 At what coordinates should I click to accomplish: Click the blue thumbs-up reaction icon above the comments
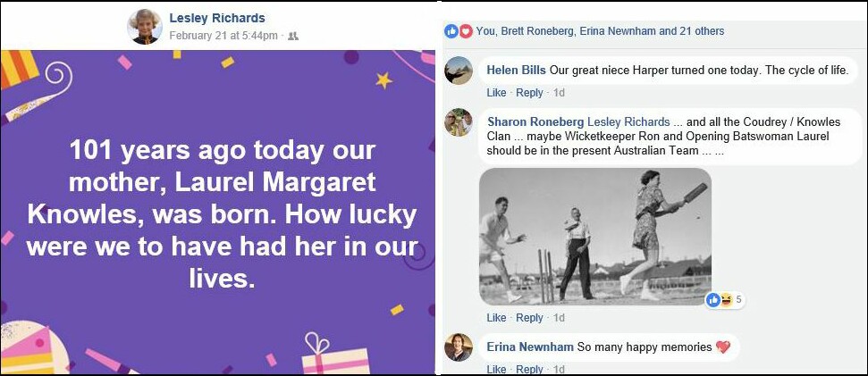pos(451,31)
